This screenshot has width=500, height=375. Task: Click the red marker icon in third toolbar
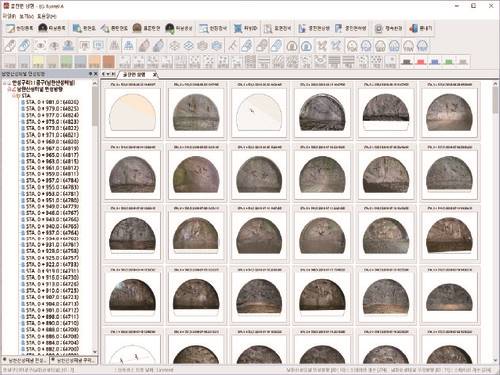(x=421, y=62)
